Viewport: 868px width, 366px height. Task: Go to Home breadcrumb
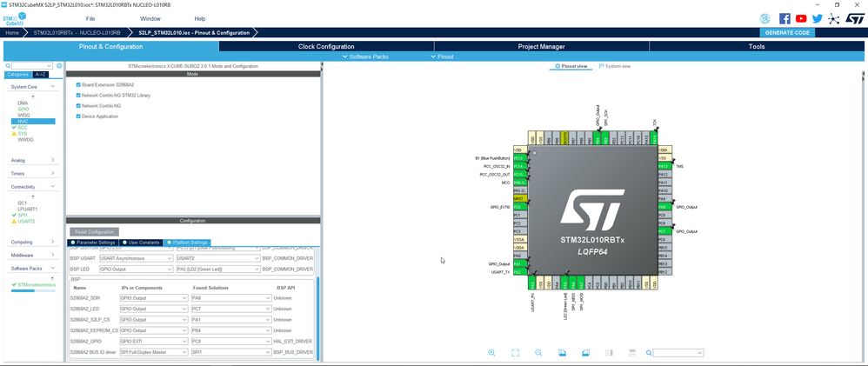[12, 33]
